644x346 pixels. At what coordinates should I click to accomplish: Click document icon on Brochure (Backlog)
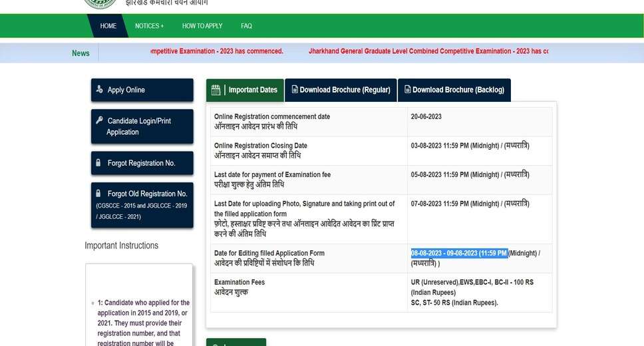tap(407, 89)
